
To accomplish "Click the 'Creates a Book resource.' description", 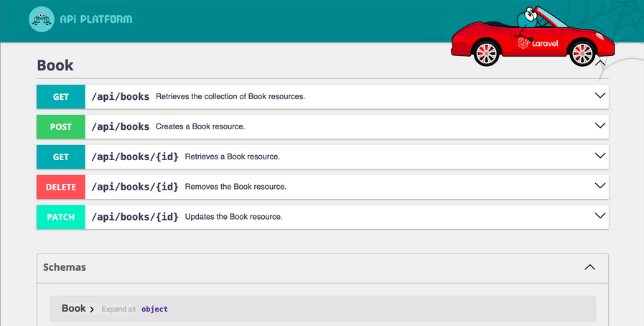I will [x=200, y=126].
